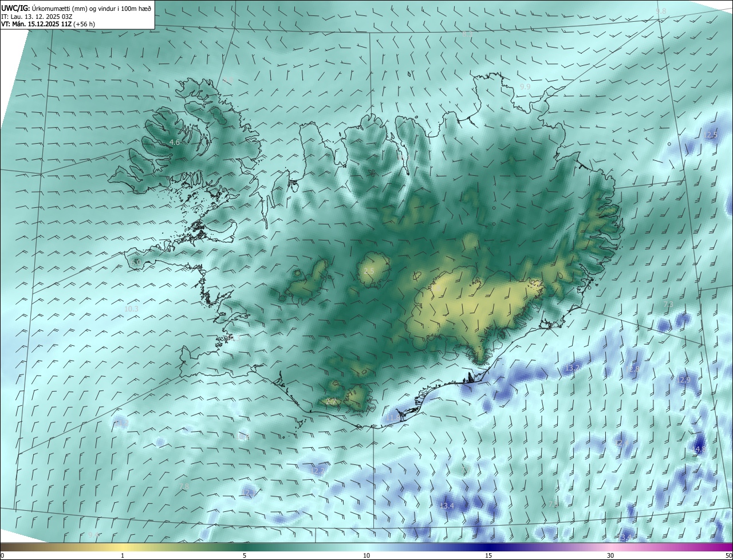Click the 10.3 value west of Iceland
Viewport: 733px width, 560px height.
tap(131, 309)
